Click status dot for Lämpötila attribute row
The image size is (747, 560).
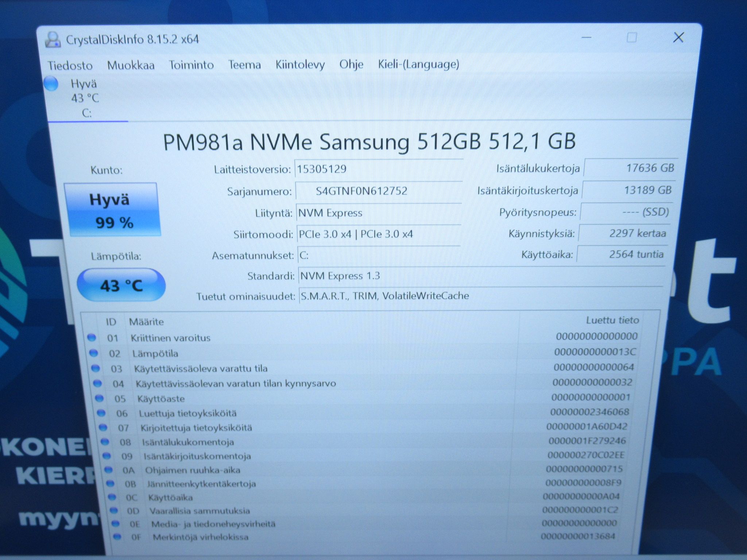click(x=93, y=353)
